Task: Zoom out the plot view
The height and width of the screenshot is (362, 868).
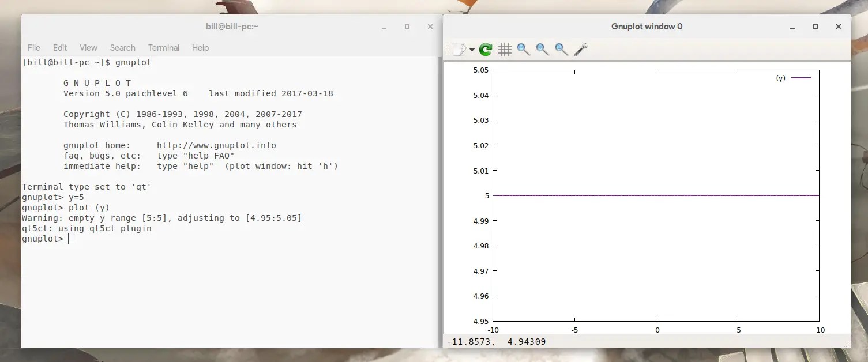Action: click(524, 50)
